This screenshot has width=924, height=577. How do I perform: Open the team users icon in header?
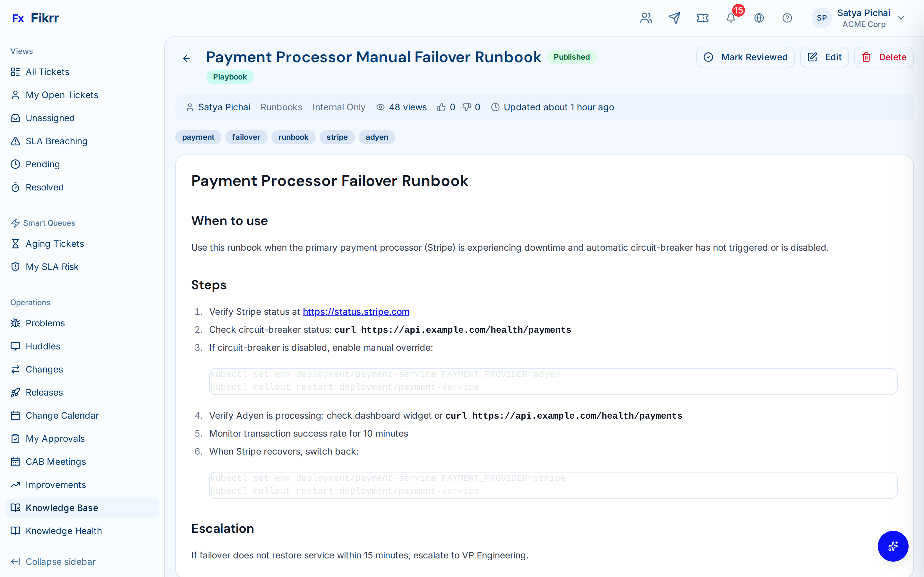tap(646, 18)
